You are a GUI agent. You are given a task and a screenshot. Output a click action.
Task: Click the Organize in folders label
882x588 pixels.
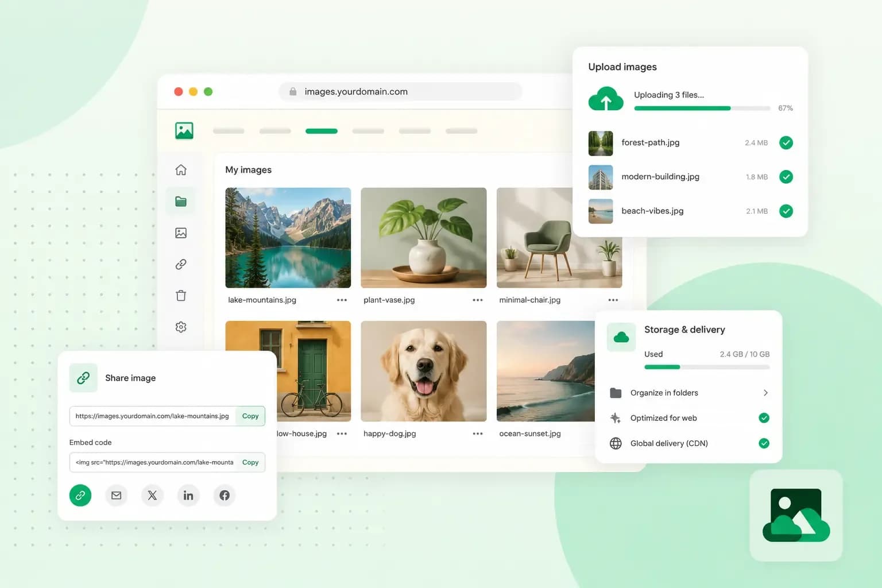click(x=664, y=393)
